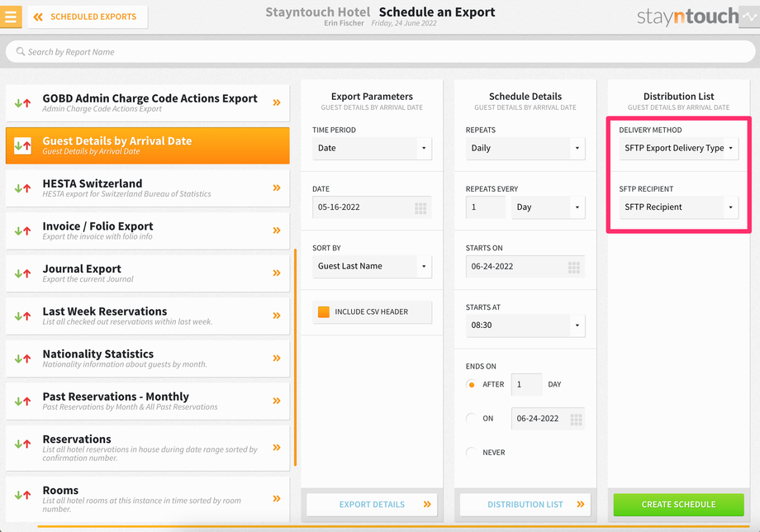Click export arrows icon for Past Reservations
This screenshot has height=532, width=760.
pos(22,401)
